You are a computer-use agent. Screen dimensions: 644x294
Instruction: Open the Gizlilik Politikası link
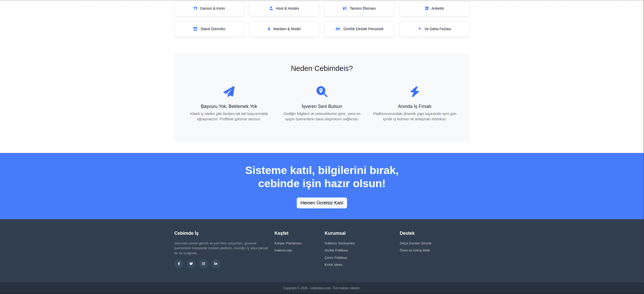click(x=336, y=251)
